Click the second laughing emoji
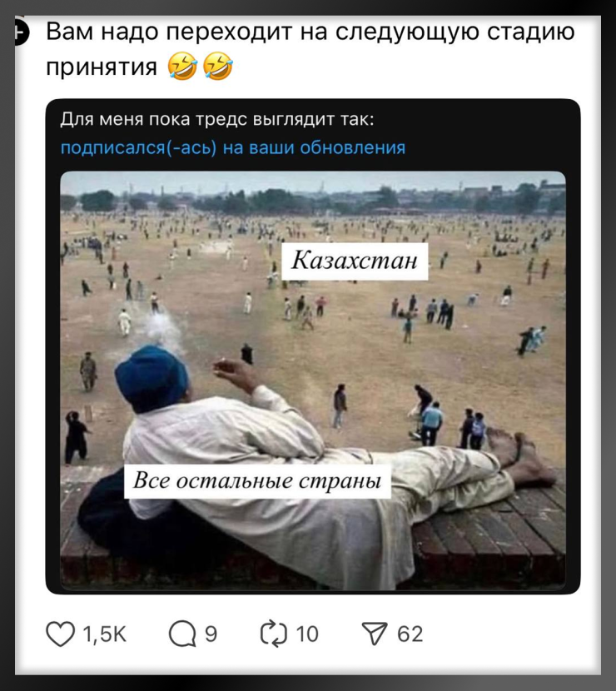Screen dimensions: 616x691 [x=218, y=66]
